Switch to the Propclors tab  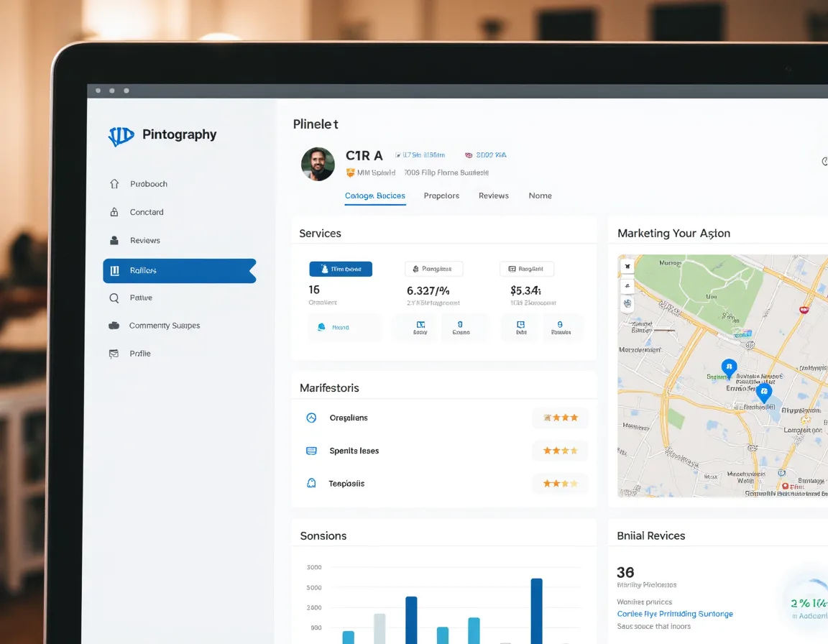click(x=441, y=195)
